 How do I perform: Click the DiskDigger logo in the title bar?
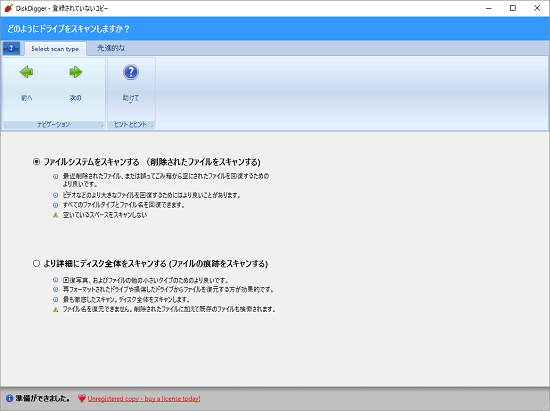click(x=8, y=8)
